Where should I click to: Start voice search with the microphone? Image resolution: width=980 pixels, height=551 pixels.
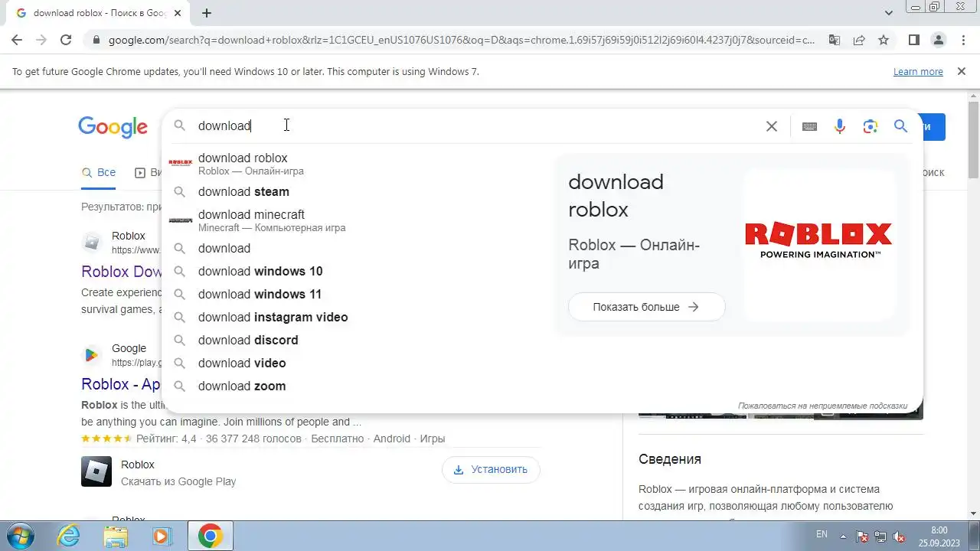coord(840,126)
